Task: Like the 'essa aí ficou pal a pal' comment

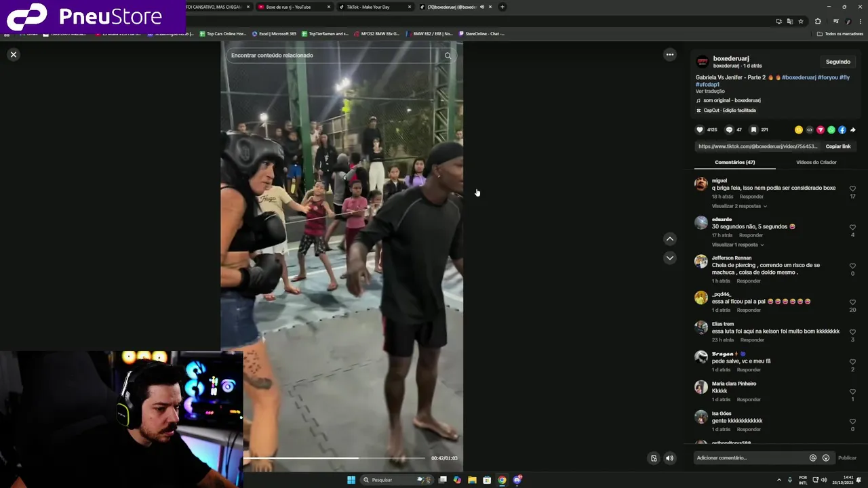Action: [852, 302]
